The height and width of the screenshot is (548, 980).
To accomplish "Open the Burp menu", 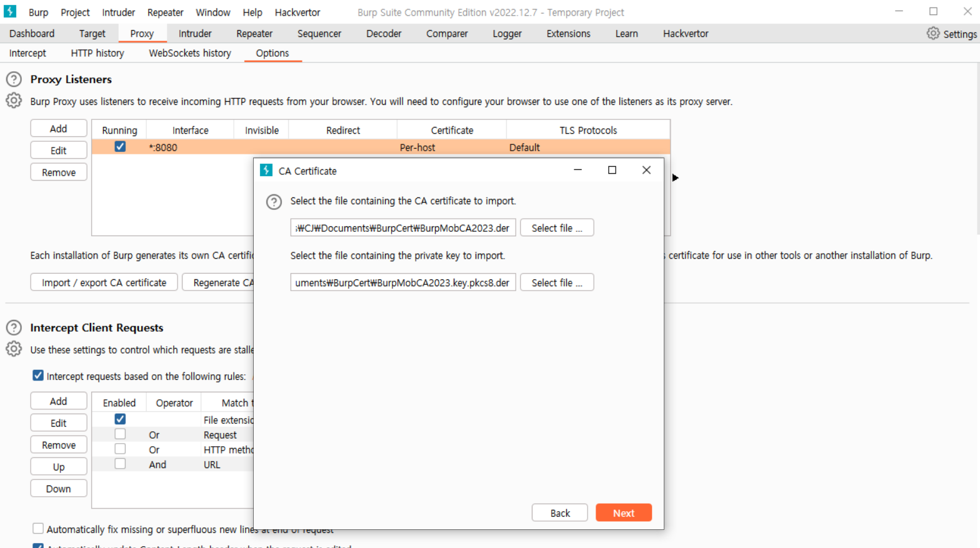I will pos(38,12).
